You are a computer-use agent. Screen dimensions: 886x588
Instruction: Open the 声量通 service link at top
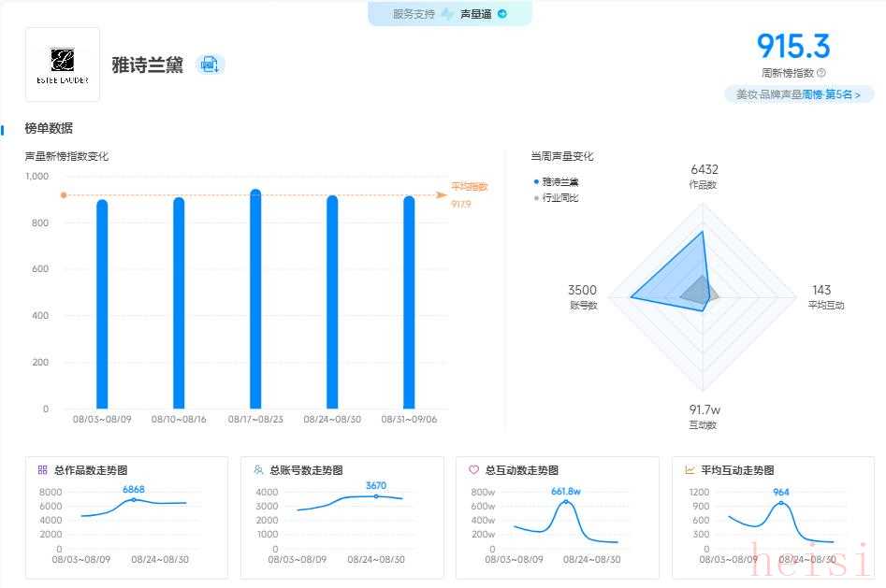476,14
